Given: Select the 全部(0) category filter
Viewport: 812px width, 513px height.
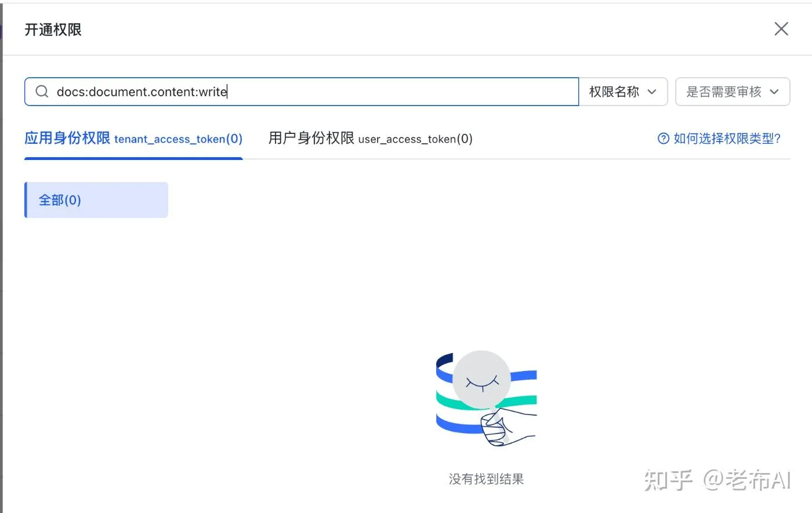Looking at the screenshot, I should click(x=96, y=200).
